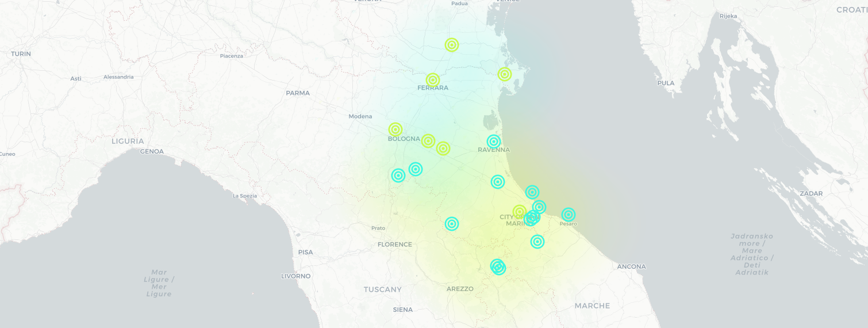This screenshot has height=328, width=868.
Task: Click the cyan marker directly above Ravenna label
Action: tap(494, 141)
